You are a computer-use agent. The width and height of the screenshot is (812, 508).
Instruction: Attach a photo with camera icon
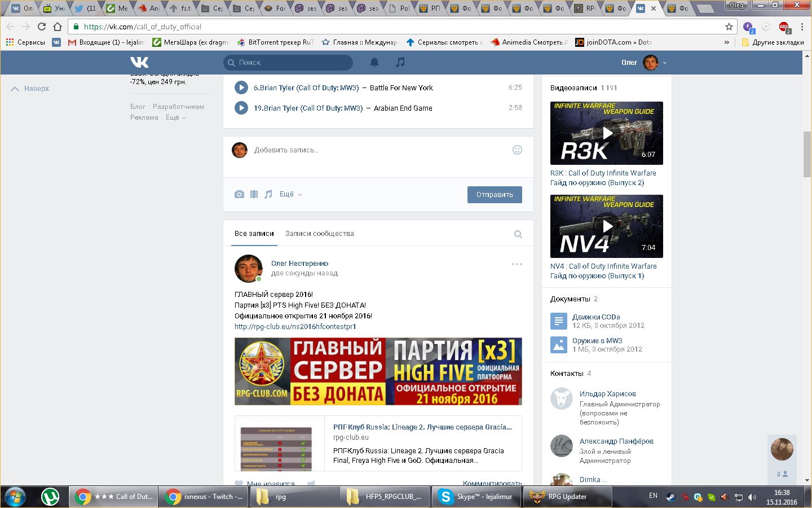coord(240,194)
